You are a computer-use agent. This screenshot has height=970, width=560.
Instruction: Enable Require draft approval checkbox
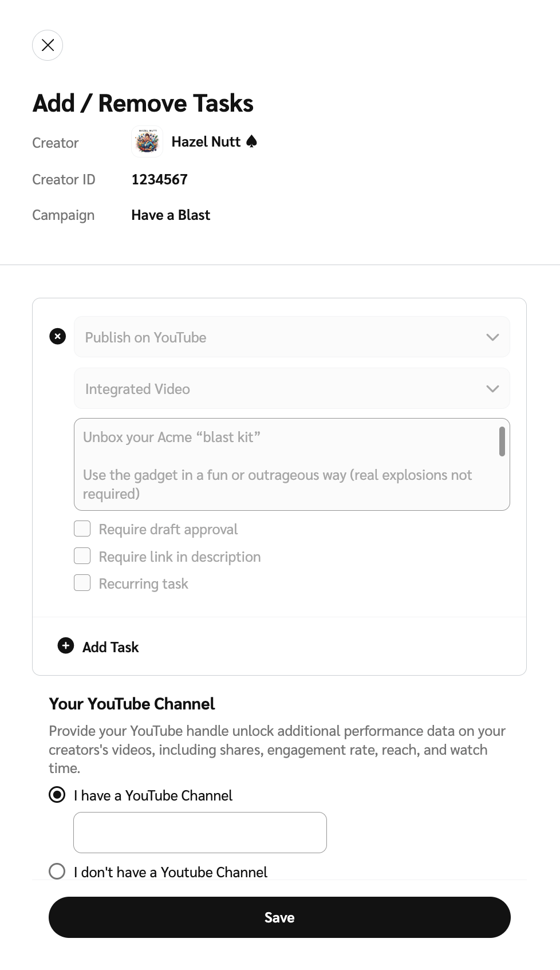coord(82,529)
